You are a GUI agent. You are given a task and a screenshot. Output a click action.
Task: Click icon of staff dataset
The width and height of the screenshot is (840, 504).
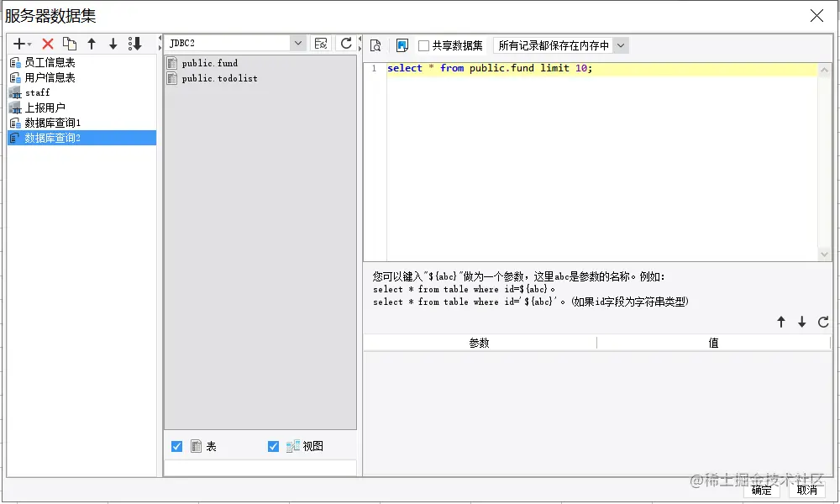(15, 92)
